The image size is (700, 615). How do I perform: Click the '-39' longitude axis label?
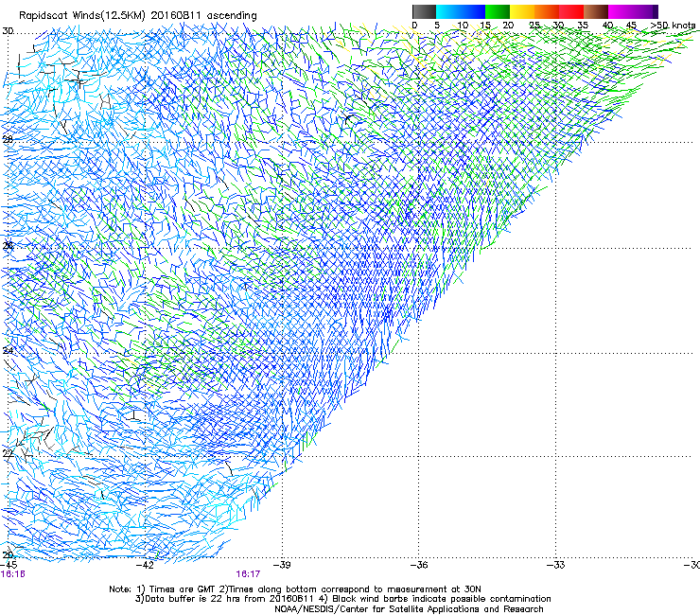click(282, 565)
